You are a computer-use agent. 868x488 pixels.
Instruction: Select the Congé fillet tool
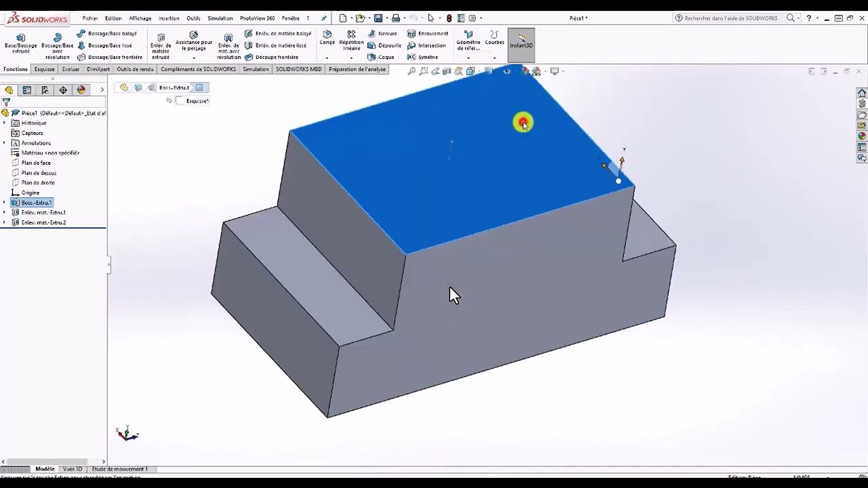tap(327, 38)
